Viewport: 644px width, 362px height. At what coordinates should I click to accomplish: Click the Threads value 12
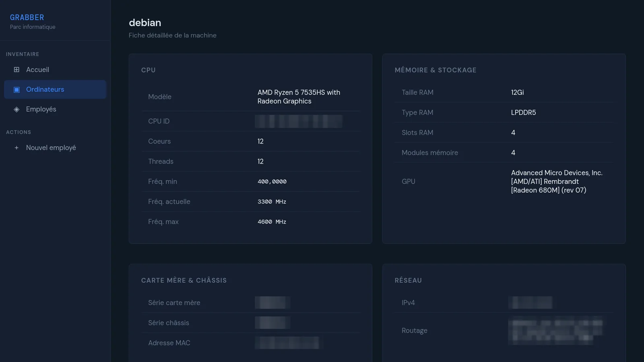[260, 161]
